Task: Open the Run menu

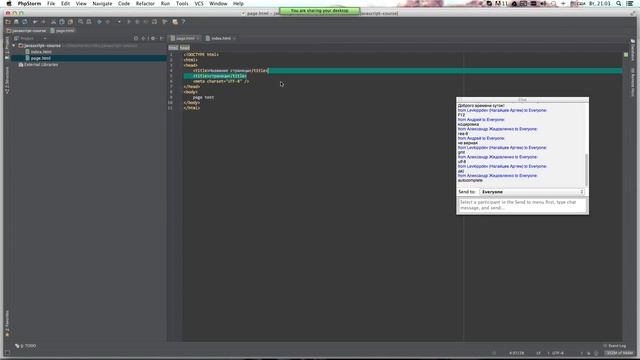Action: (x=165, y=3)
